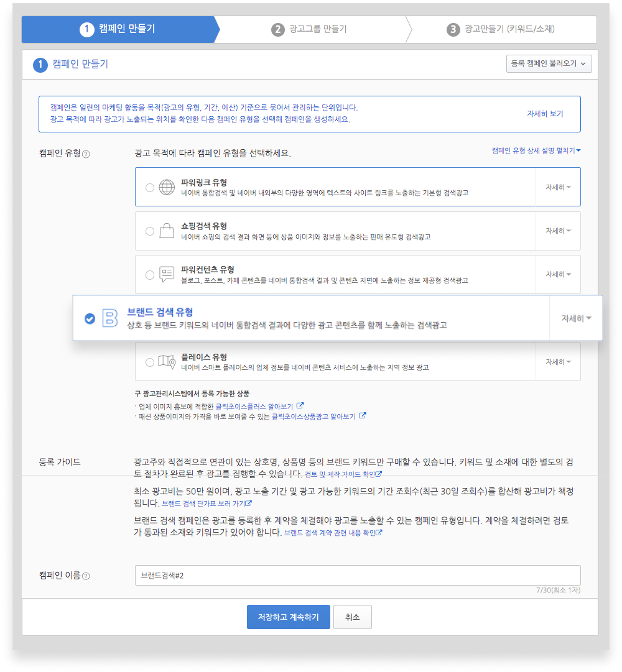The image size is (622, 672).
Task: Expand 자세히 for 쇼핑검색 유형
Action: [x=558, y=231]
